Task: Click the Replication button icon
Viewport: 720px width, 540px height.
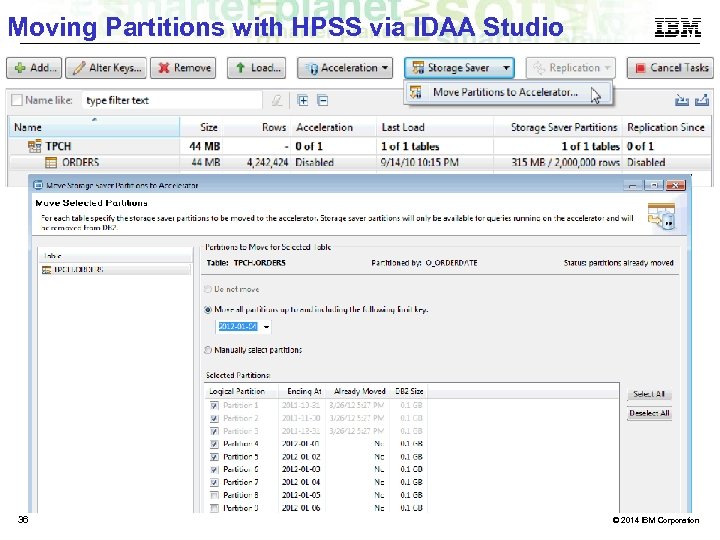Action: [539, 68]
